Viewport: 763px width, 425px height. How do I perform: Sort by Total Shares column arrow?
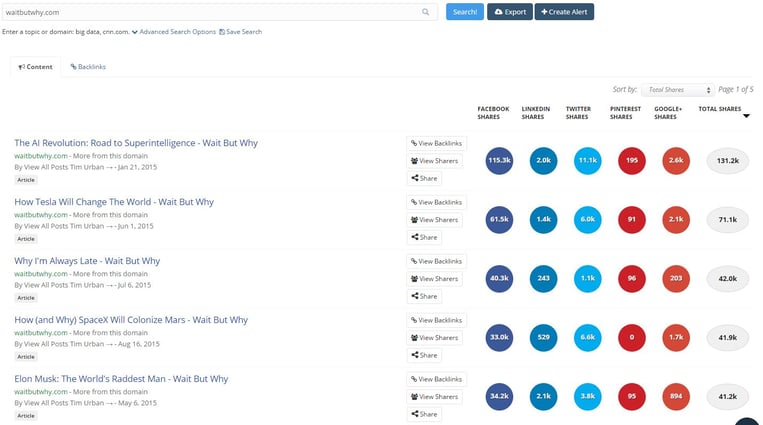746,116
